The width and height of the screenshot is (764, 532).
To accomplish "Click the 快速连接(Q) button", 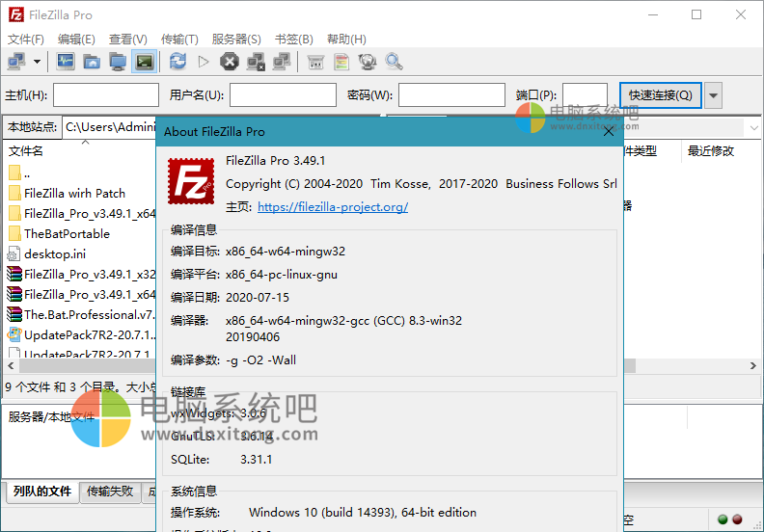I will coord(660,94).
